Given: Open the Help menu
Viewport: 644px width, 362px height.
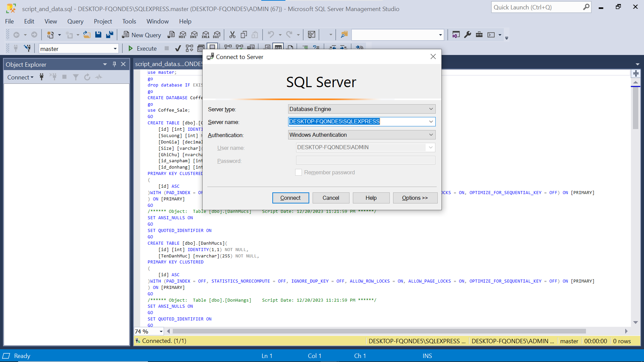Looking at the screenshot, I should tap(185, 21).
